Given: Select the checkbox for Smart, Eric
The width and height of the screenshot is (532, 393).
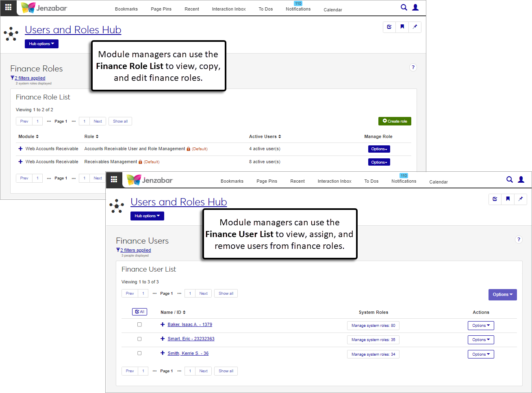Looking at the screenshot, I should 139,339.
